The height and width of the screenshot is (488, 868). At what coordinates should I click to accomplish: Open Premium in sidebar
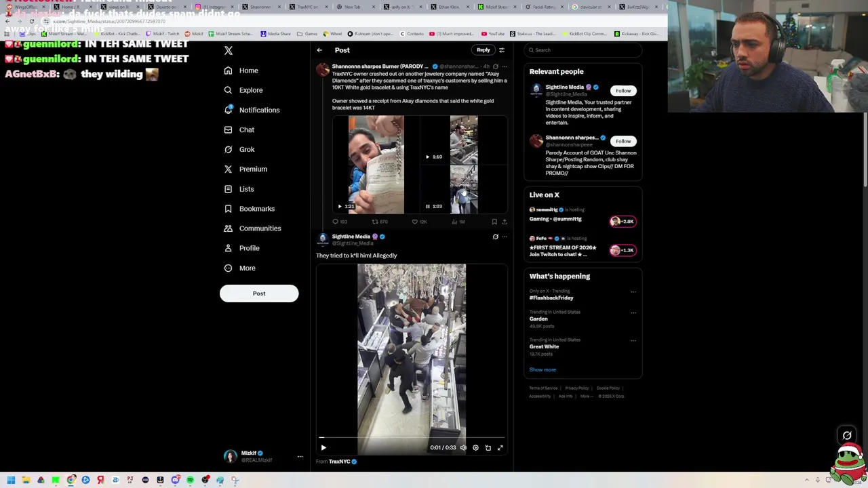[x=245, y=169]
